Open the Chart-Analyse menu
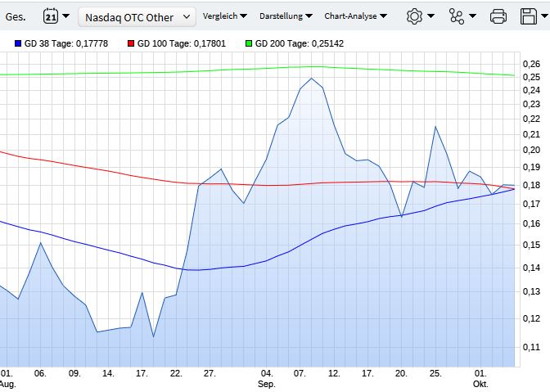550x392 pixels. click(354, 16)
